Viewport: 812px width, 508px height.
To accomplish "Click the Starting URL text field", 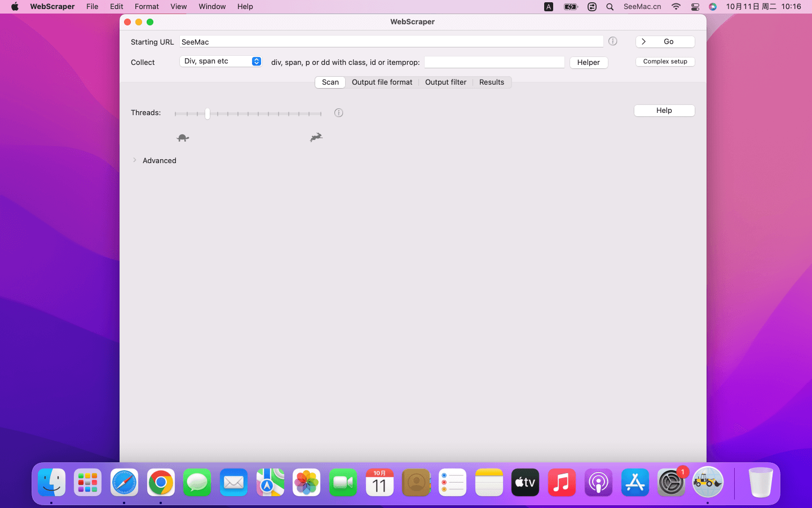I will [x=391, y=42].
